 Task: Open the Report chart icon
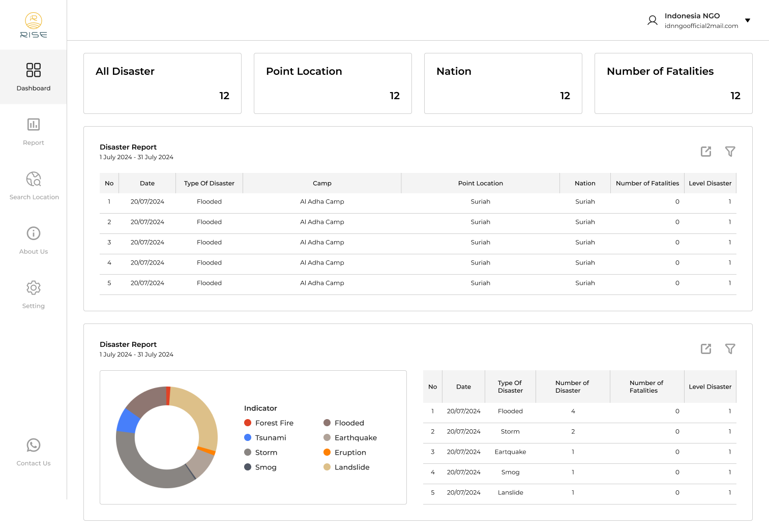click(x=34, y=124)
